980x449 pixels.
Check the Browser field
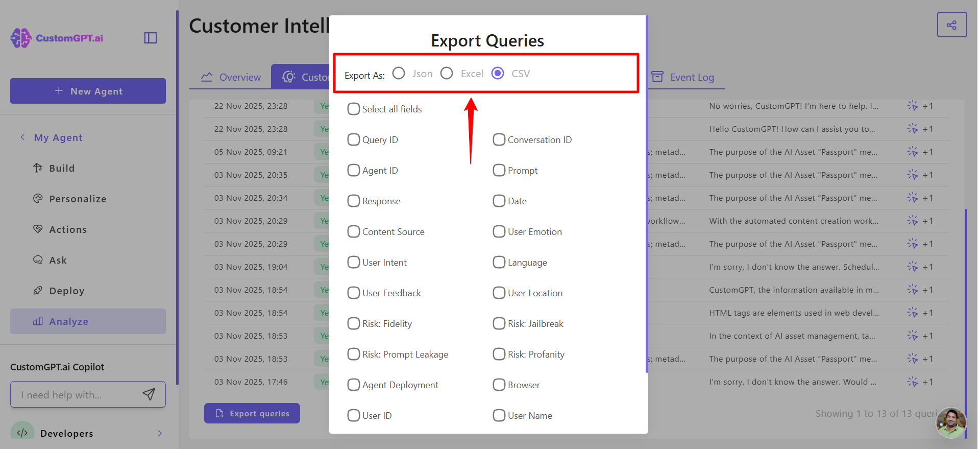[499, 385]
